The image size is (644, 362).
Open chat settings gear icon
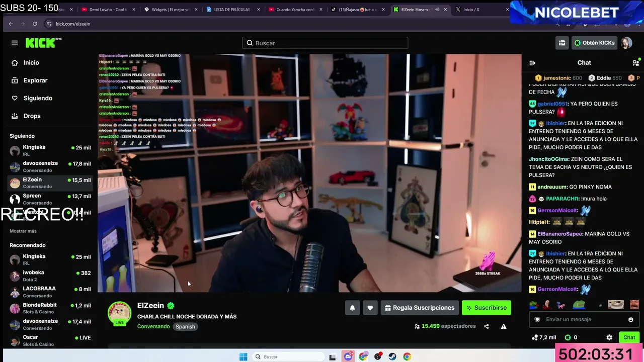(x=609, y=337)
